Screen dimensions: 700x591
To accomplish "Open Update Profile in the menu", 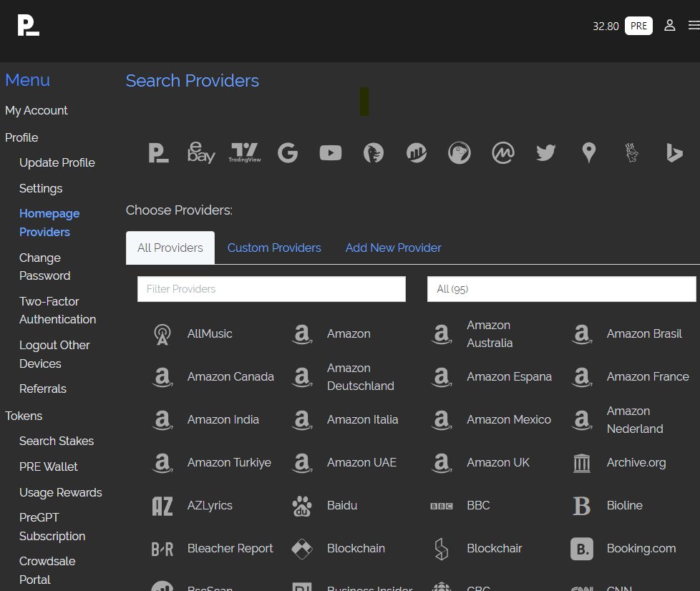I will pos(57,162).
